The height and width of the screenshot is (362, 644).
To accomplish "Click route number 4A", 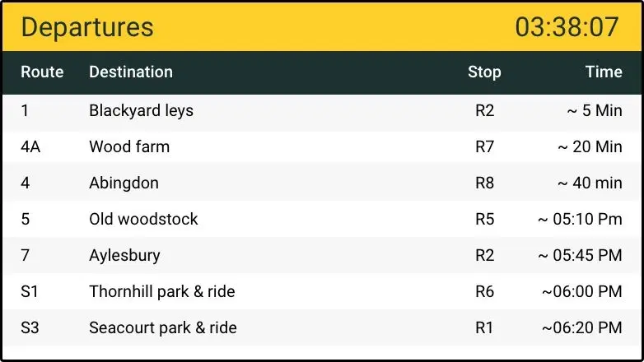I will pyautogui.click(x=31, y=146).
